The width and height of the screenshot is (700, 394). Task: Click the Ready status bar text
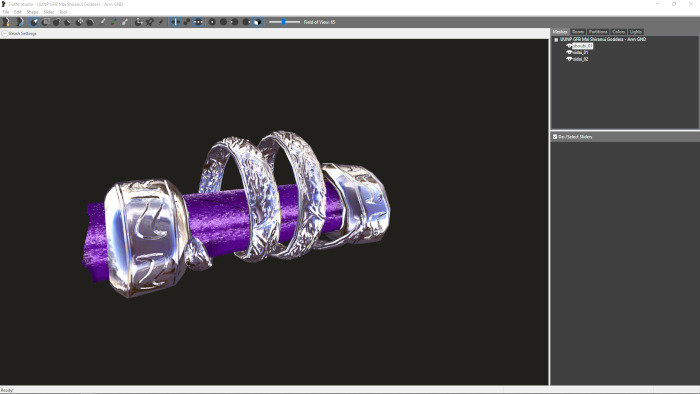(7, 390)
